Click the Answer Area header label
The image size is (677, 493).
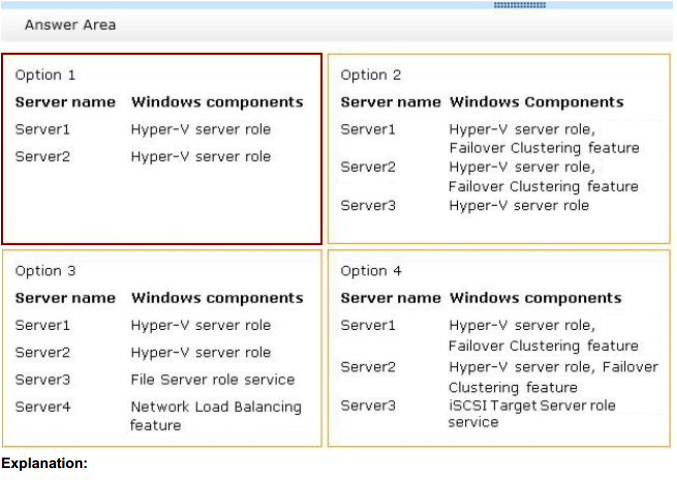(x=70, y=25)
